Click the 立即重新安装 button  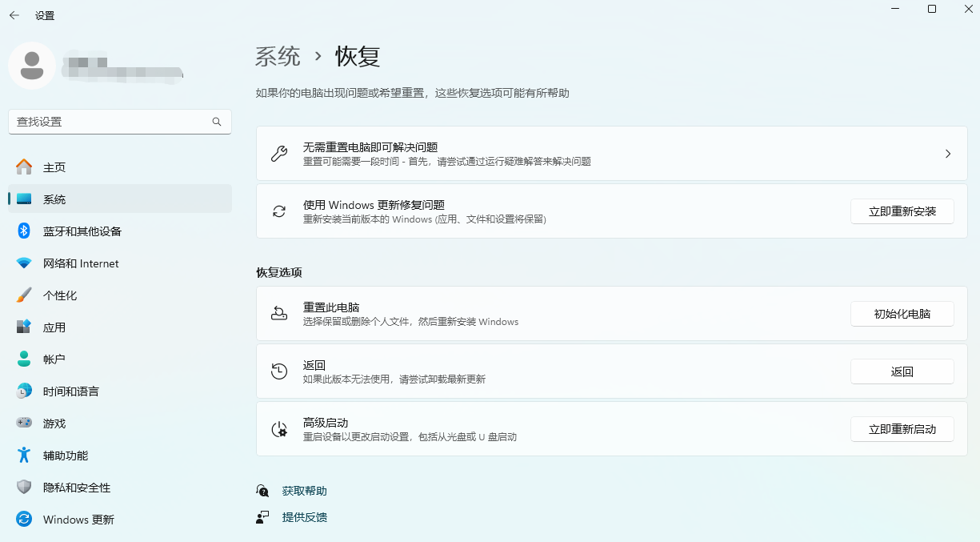(x=902, y=211)
